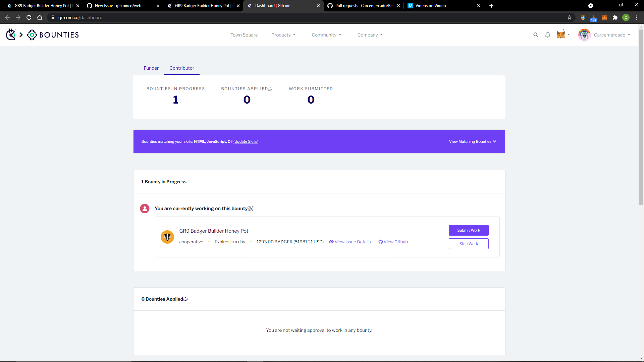Expand the Products menu
Screen dimensions: 644x362
pos(283,35)
